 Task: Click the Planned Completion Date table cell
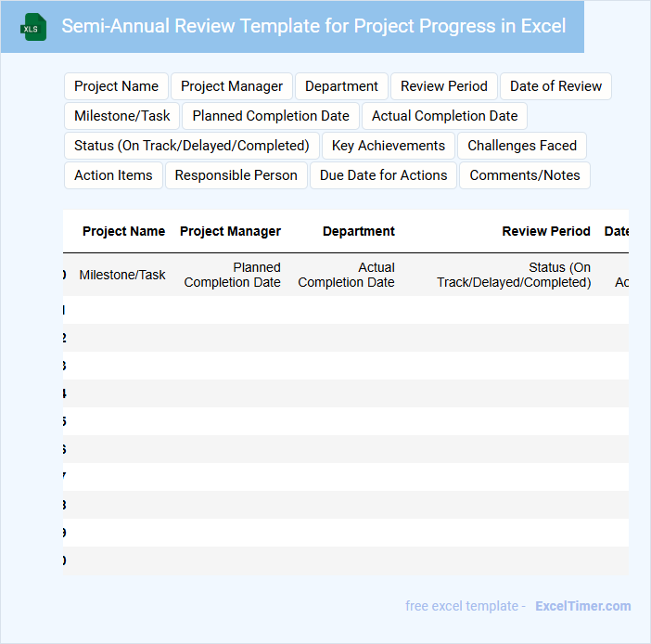(233, 275)
